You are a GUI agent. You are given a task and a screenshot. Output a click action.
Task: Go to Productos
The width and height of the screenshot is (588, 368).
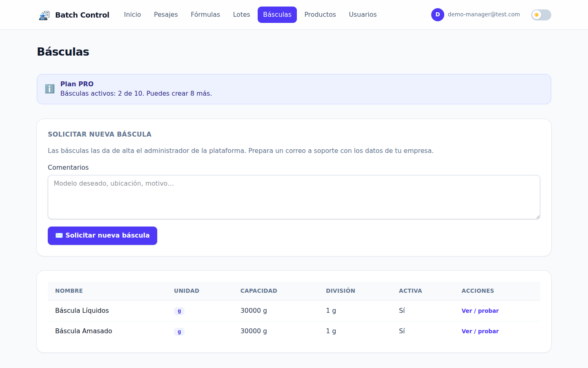pos(320,15)
